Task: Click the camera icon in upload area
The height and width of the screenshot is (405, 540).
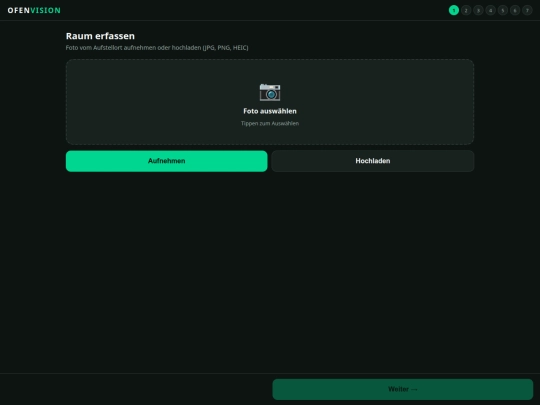Action: pos(270,92)
